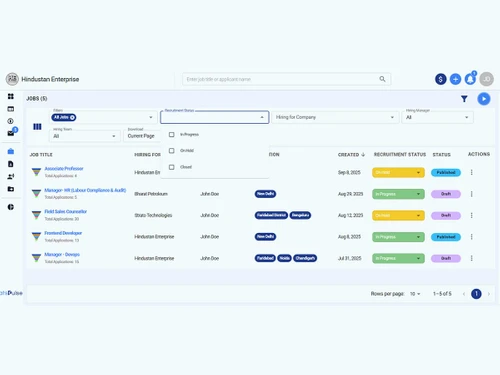Open recruitment status dropdown for Manager - Devops
Screen dimensions: 500x375
click(398, 258)
